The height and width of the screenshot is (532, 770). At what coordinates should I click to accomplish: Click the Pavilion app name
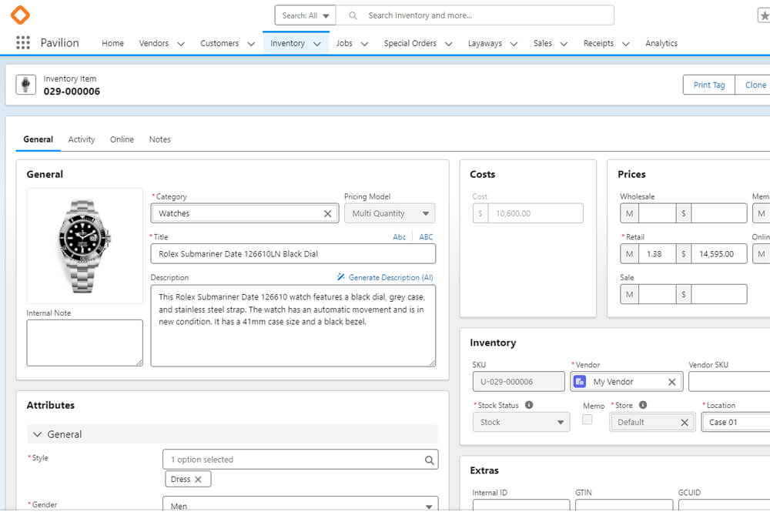tap(59, 43)
